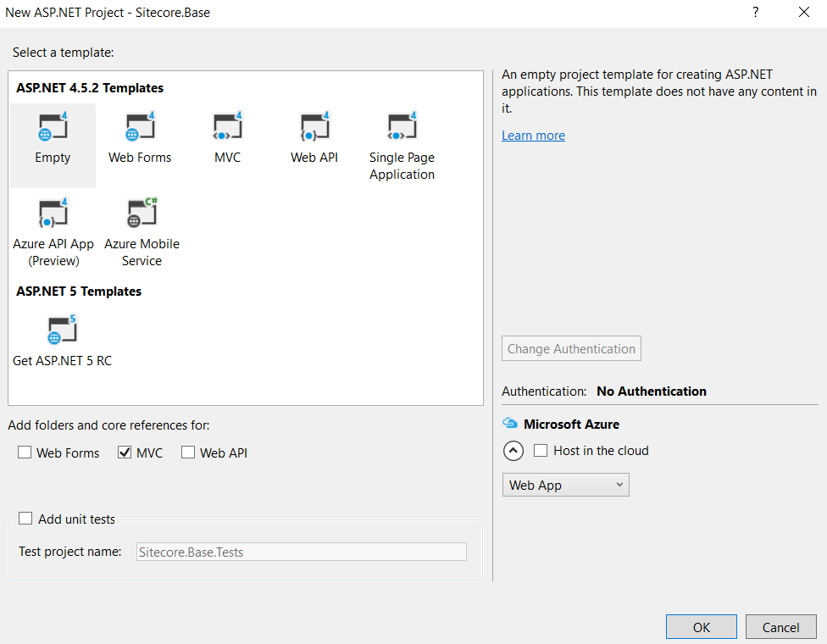
Task: Open the Learn more link
Action: pos(533,136)
